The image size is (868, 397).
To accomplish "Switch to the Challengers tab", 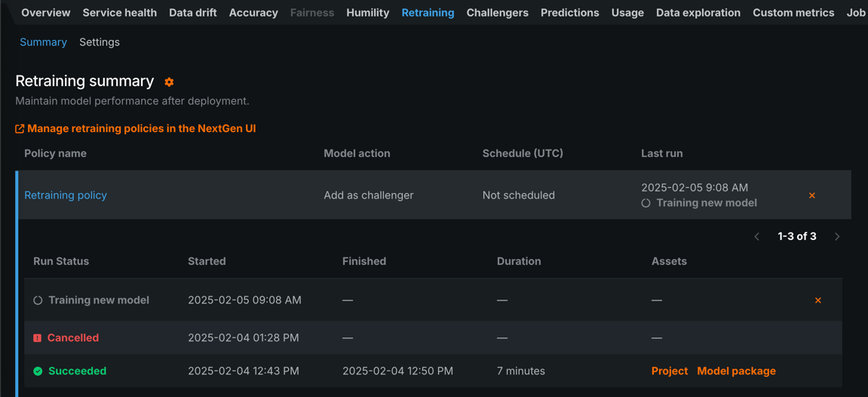I will click(x=497, y=13).
